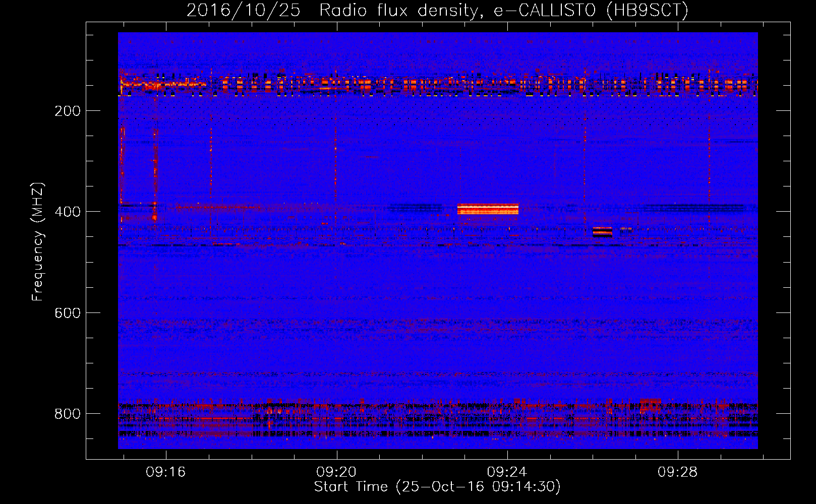Click the bright burst band near 400 MHz
The height and width of the screenshot is (504, 816).
click(488, 209)
